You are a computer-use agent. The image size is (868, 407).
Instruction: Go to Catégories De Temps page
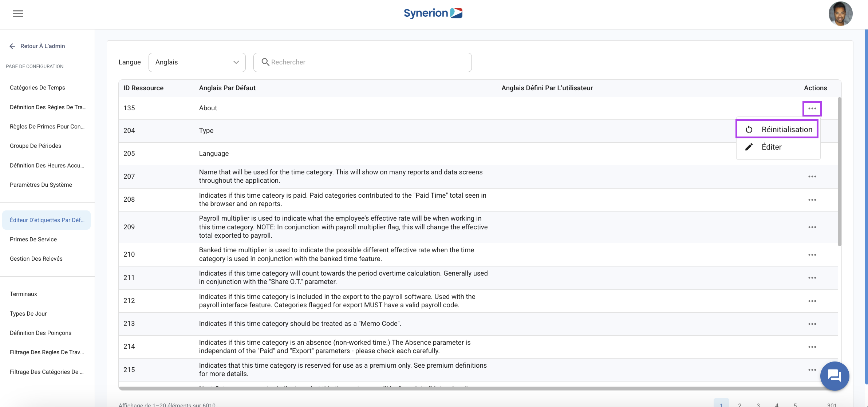[x=38, y=88]
